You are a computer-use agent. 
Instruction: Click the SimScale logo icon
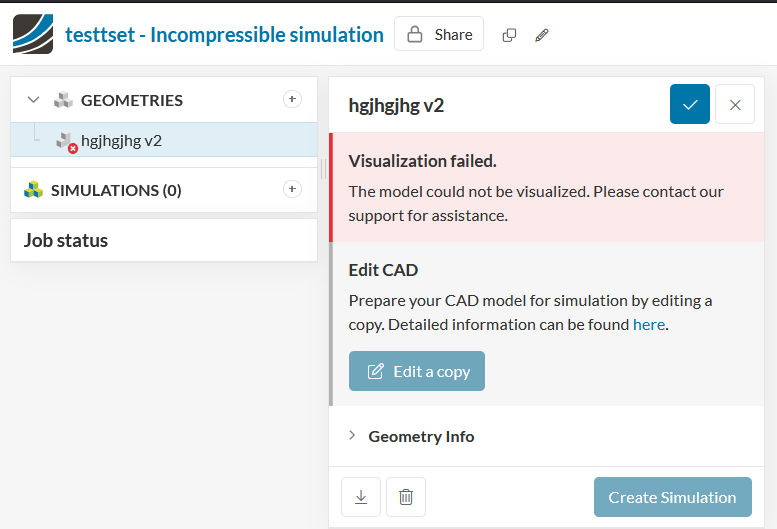click(x=33, y=34)
